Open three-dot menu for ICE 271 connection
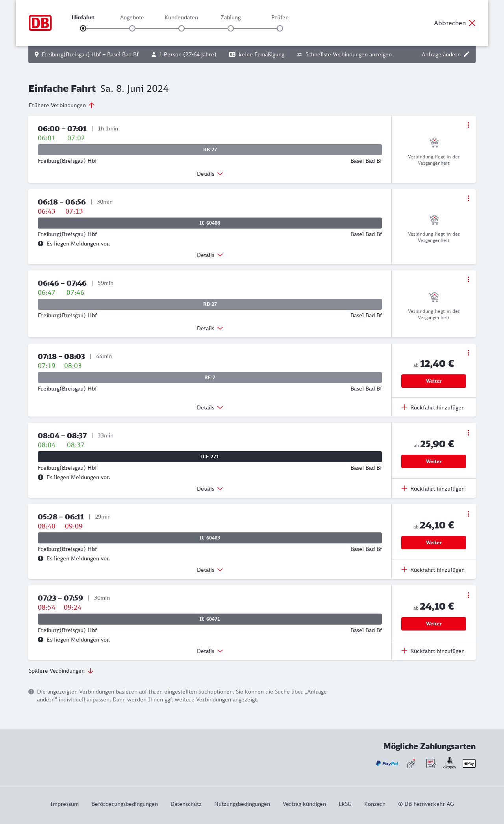The height and width of the screenshot is (824, 504). coord(468,433)
